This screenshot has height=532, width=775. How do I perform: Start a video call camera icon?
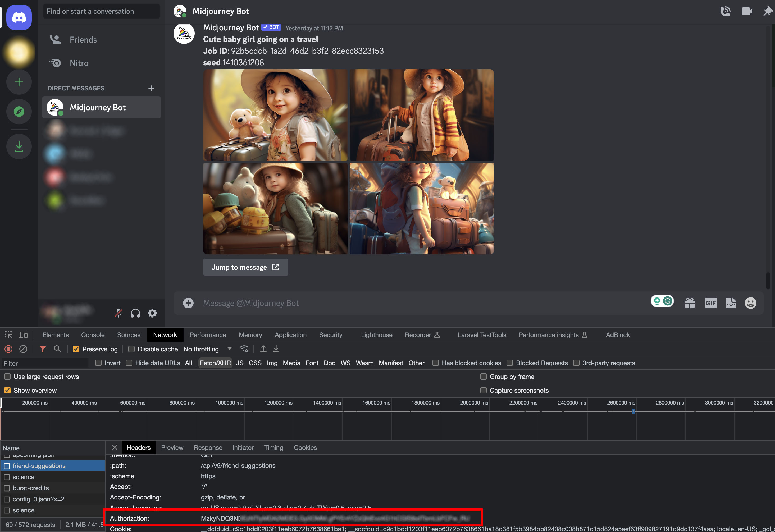[x=746, y=11]
